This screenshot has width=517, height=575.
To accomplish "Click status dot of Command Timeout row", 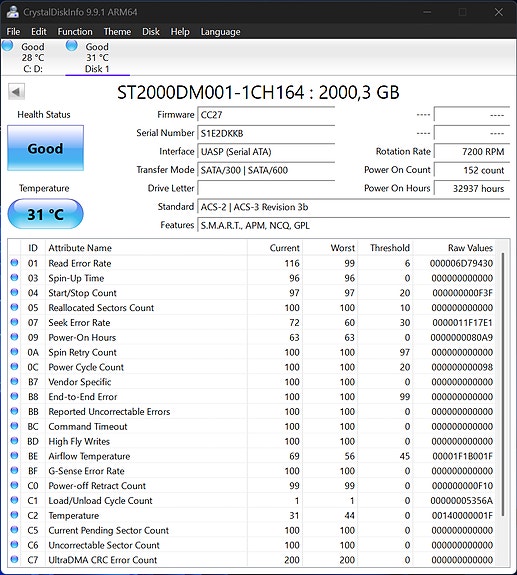I will click(x=14, y=426).
